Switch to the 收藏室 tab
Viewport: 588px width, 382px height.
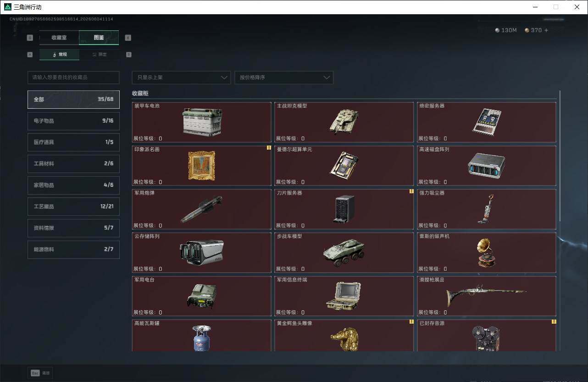tap(59, 38)
